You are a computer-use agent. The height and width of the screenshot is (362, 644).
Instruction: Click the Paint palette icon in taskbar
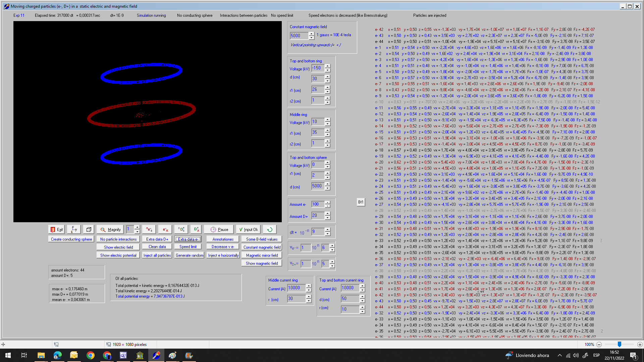(172, 355)
